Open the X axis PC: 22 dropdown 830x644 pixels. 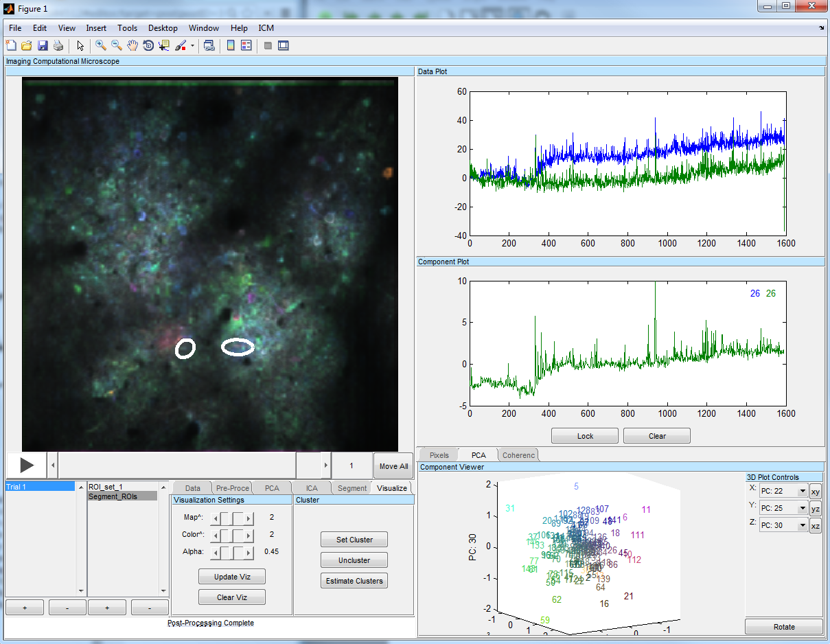coord(783,492)
